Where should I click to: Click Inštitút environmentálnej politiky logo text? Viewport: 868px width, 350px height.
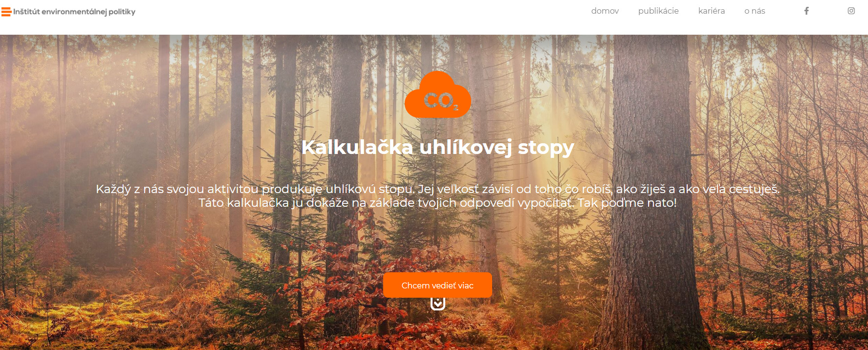point(74,12)
